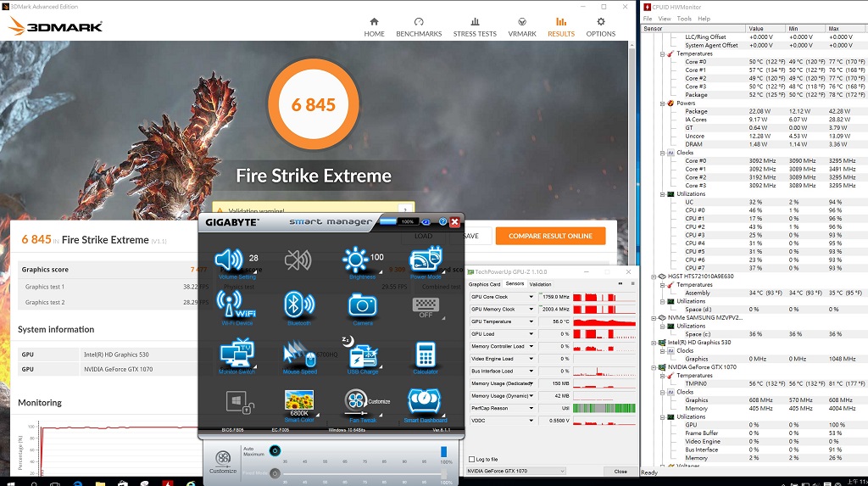This screenshot has height=486, width=868.
Task: Enable Auto Maximum fan power button
Action: click(275, 450)
